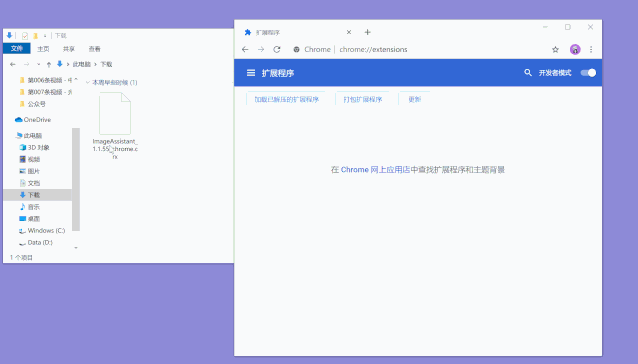The height and width of the screenshot is (364, 638).
Task: Select 此电脑 in the navigation pane
Action: pyautogui.click(x=29, y=135)
